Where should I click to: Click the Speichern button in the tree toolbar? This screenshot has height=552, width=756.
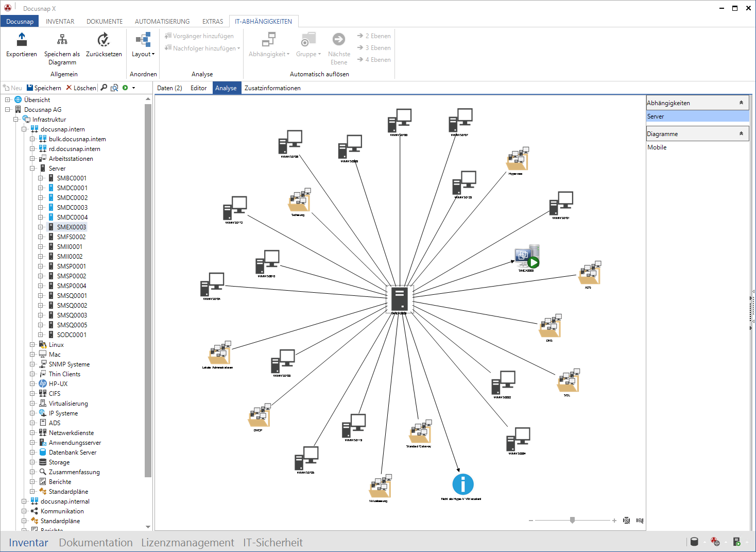click(44, 88)
